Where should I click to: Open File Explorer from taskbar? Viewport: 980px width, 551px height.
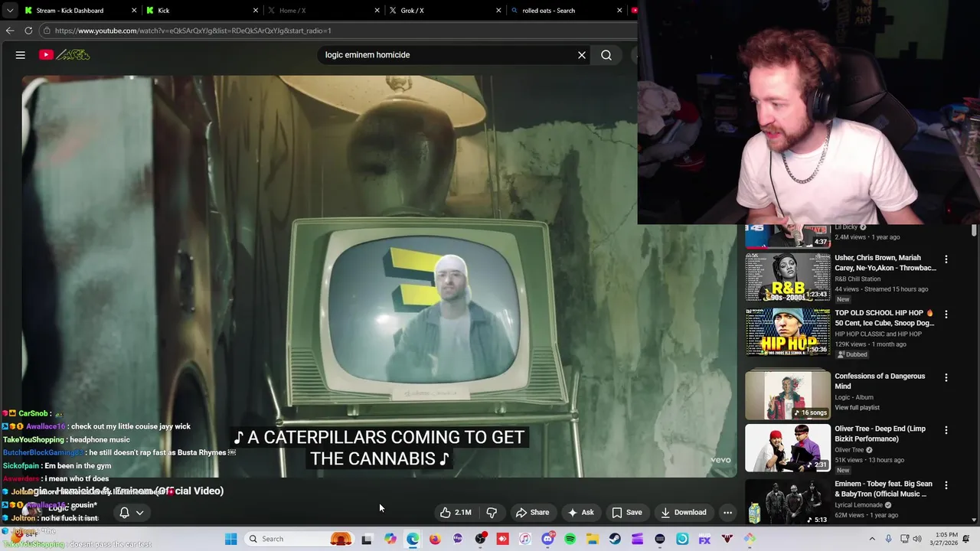pos(592,539)
